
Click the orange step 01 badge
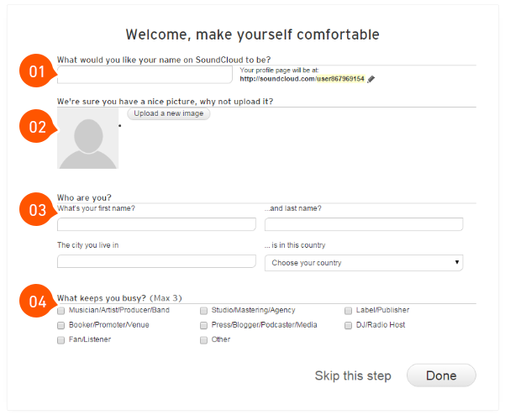pyautogui.click(x=36, y=71)
